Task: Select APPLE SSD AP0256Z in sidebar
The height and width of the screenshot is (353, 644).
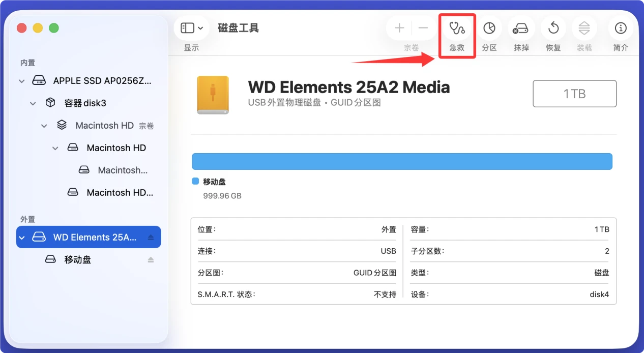Action: point(89,80)
